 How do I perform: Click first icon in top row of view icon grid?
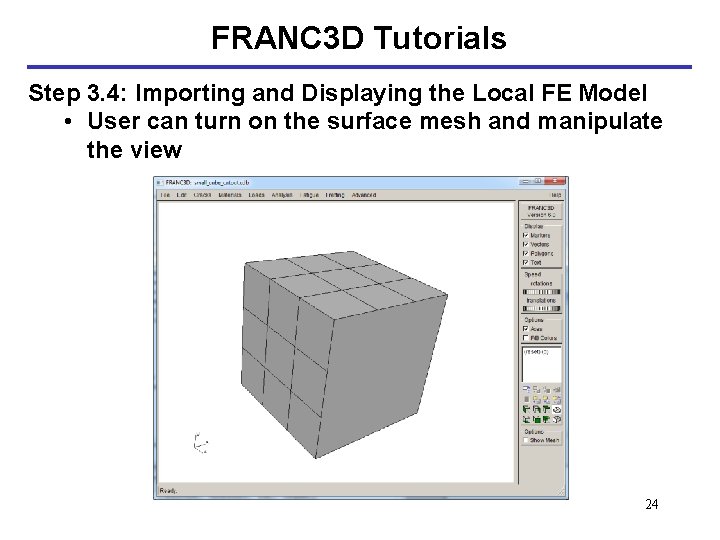527,389
